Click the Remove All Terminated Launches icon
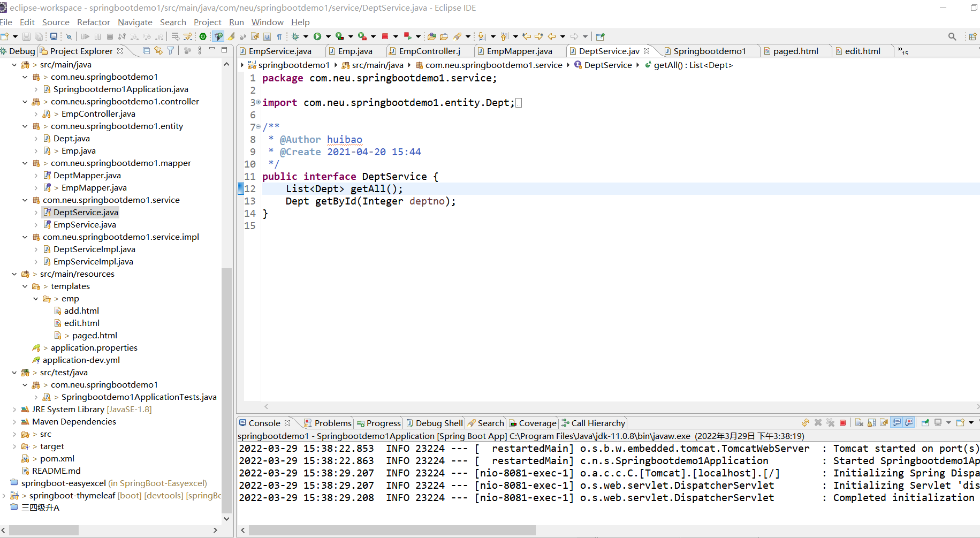The image size is (980, 538). [830, 423]
